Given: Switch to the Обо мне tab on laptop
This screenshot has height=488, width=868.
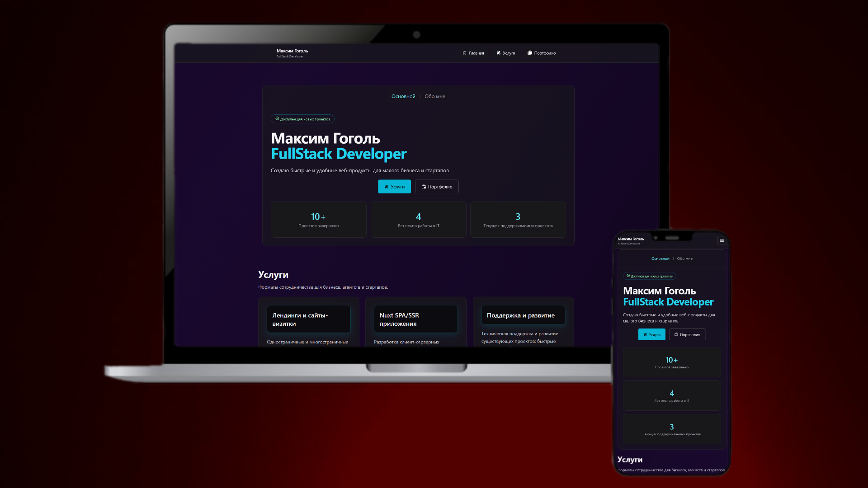Looking at the screenshot, I should [x=435, y=96].
